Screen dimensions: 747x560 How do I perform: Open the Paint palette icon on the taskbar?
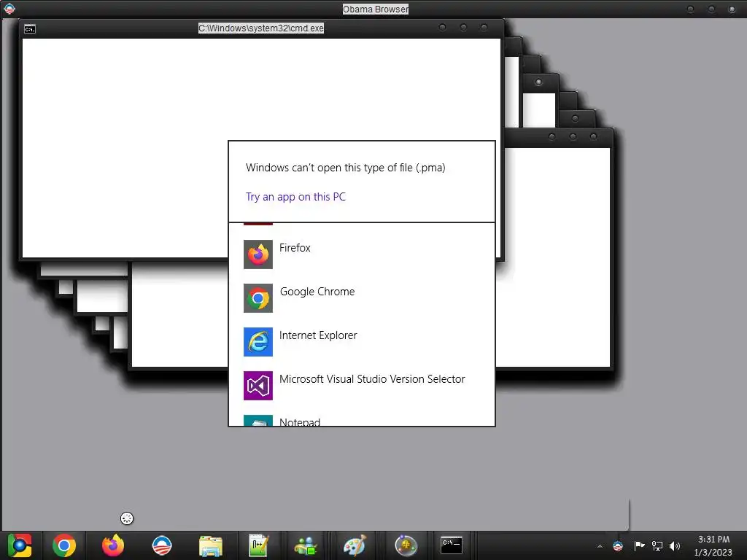[355, 545]
